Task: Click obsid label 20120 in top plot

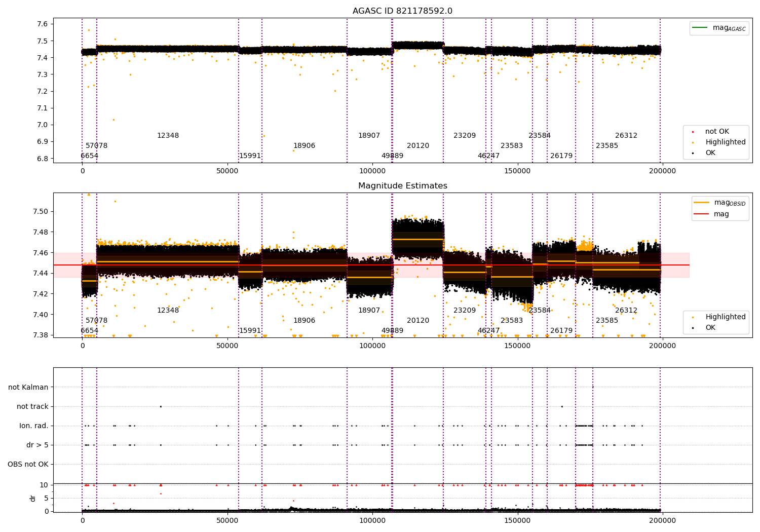Action: [x=418, y=146]
